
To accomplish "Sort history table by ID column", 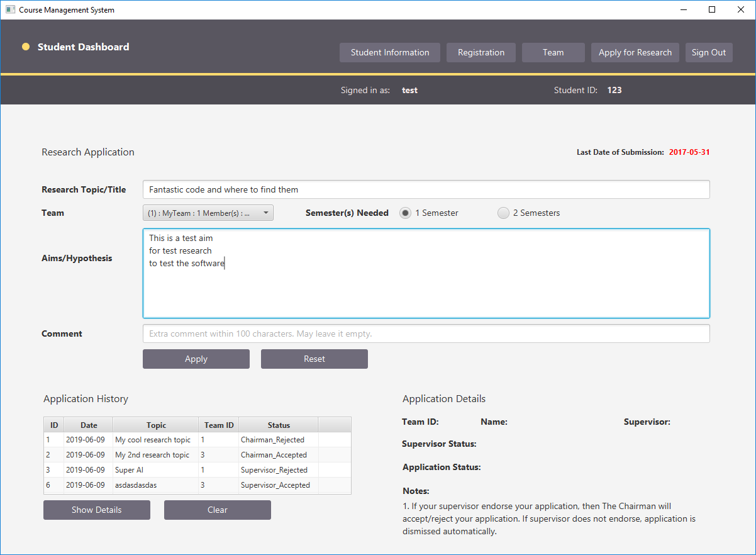I will [x=54, y=425].
